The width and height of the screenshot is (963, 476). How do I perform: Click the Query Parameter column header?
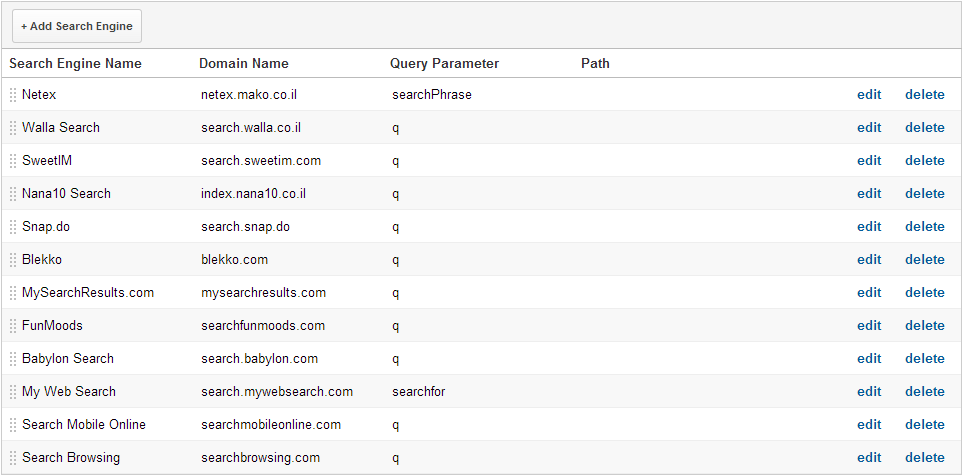coord(444,64)
